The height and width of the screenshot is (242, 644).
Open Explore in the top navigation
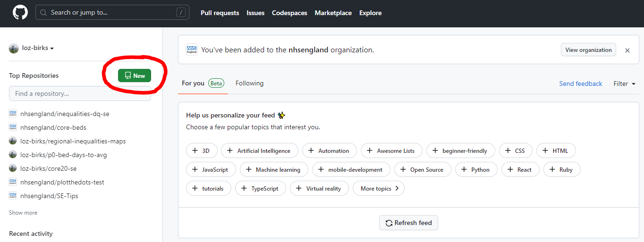point(371,13)
